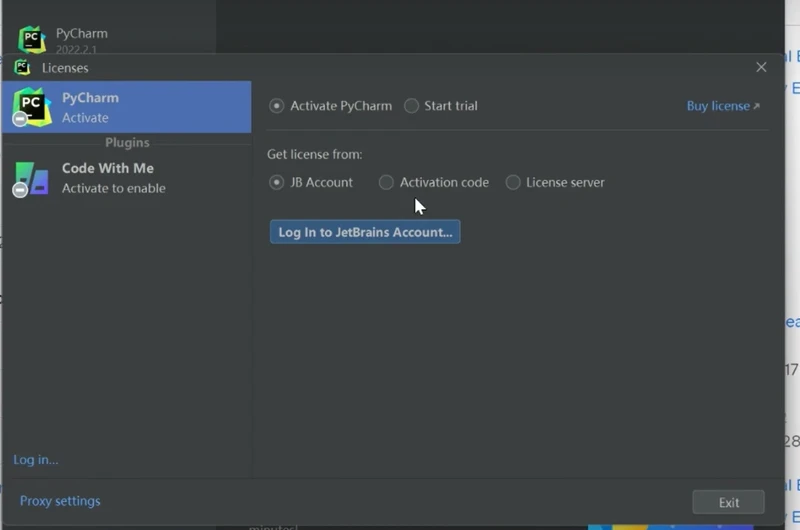Click the minus badge on the PyCharm icon
The width and height of the screenshot is (800, 530).
(20, 120)
